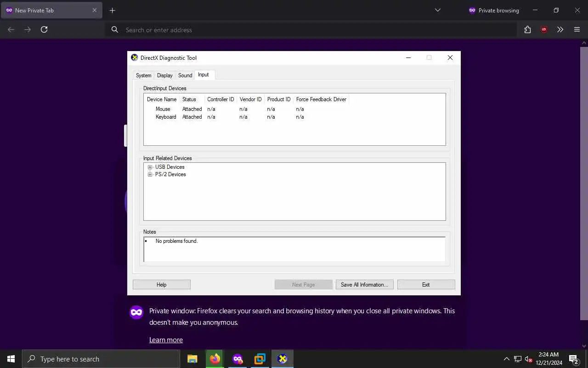Viewport: 588px width, 368px height.
Task: Click the Controller ID column header
Action: tap(220, 99)
